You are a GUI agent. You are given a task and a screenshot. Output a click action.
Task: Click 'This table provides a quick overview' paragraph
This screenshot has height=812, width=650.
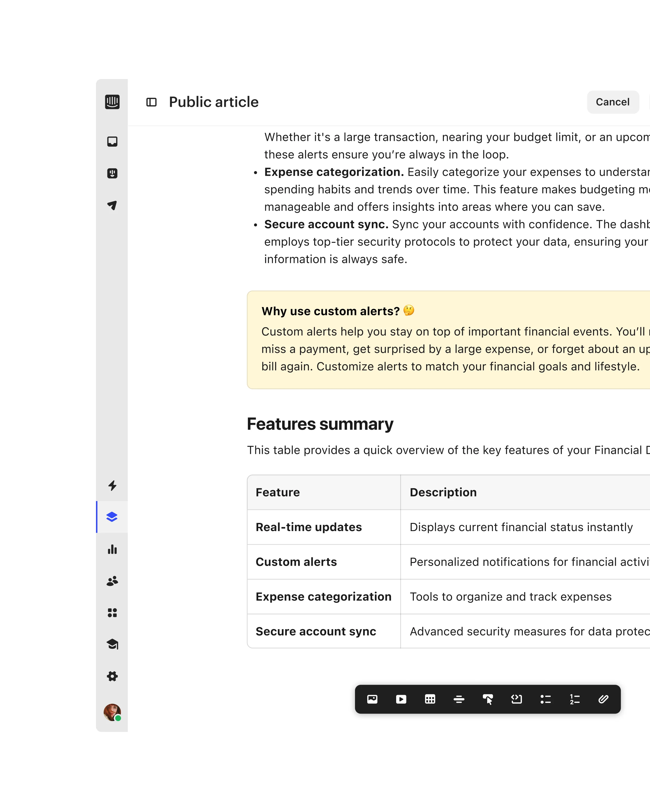click(449, 450)
